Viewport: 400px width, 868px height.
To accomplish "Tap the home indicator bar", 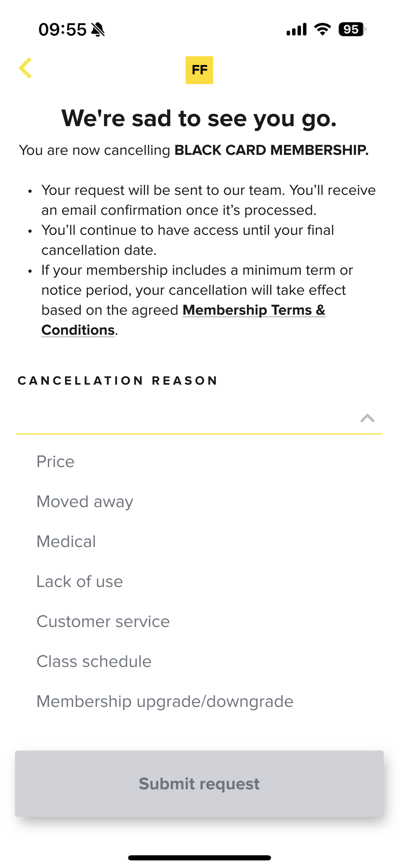I will pyautogui.click(x=199, y=858).
